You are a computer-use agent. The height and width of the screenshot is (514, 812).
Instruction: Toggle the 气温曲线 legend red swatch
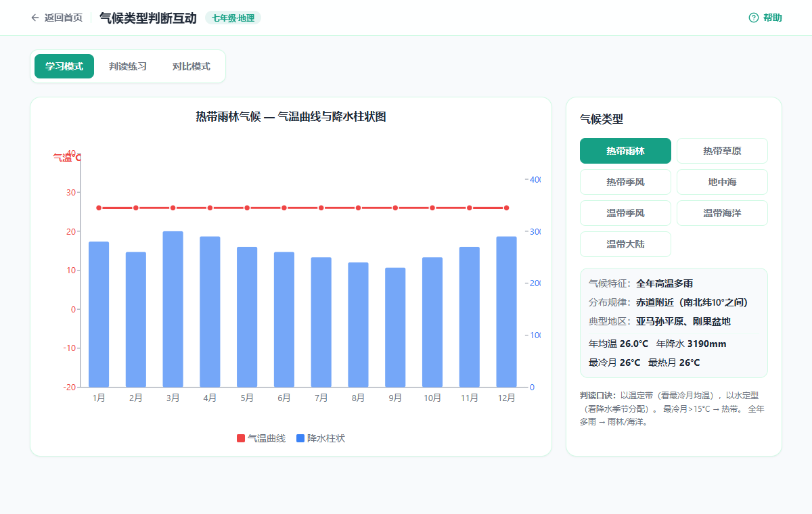coord(241,439)
